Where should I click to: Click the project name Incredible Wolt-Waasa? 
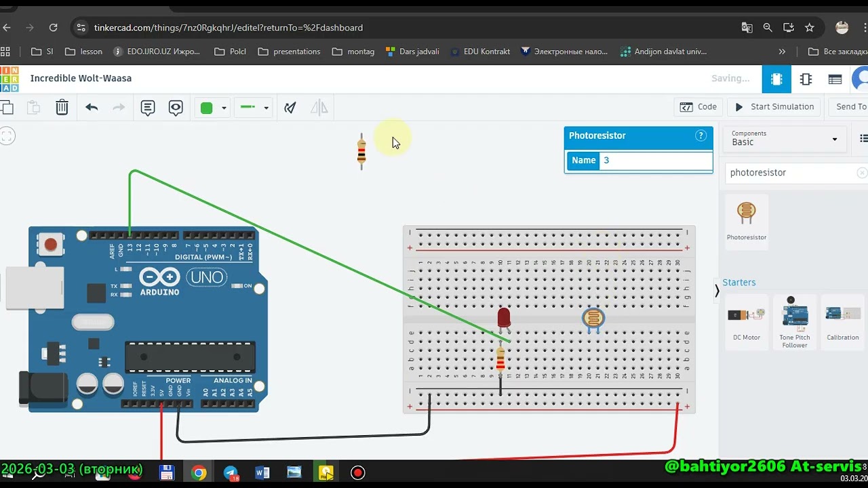tap(81, 78)
